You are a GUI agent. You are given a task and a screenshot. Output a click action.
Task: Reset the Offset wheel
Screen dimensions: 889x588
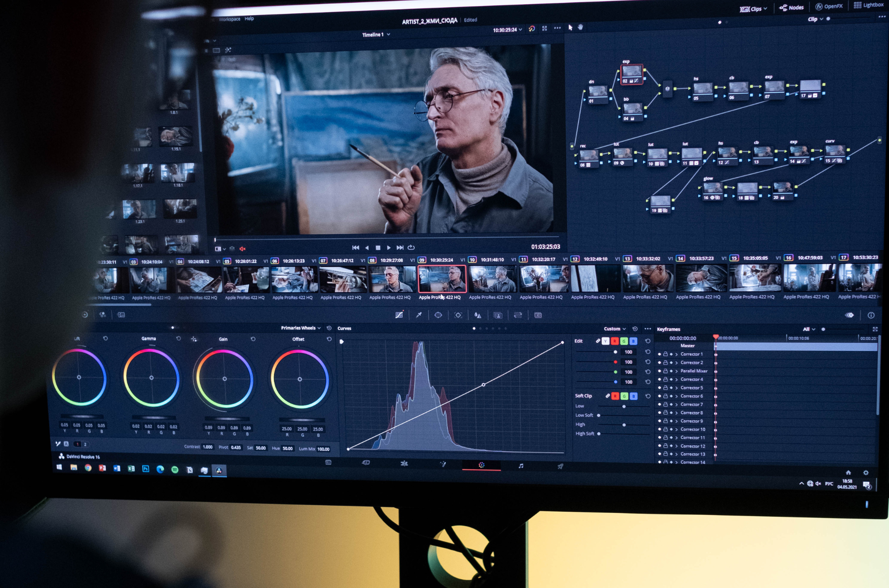(x=329, y=339)
